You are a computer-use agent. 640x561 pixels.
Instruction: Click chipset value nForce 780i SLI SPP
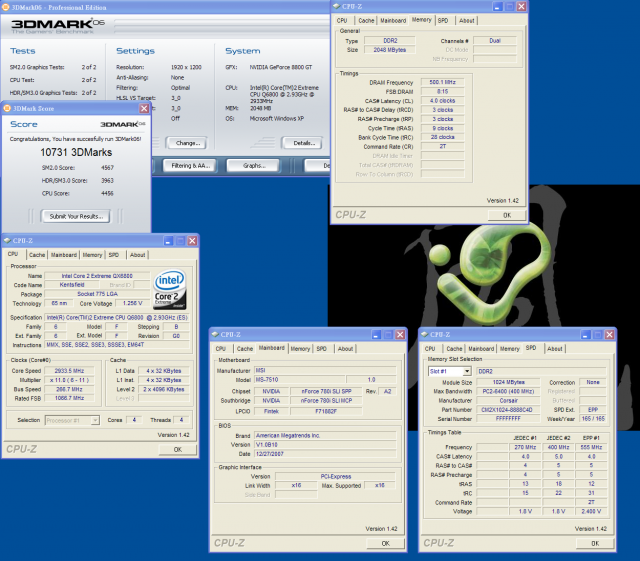[x=326, y=391]
